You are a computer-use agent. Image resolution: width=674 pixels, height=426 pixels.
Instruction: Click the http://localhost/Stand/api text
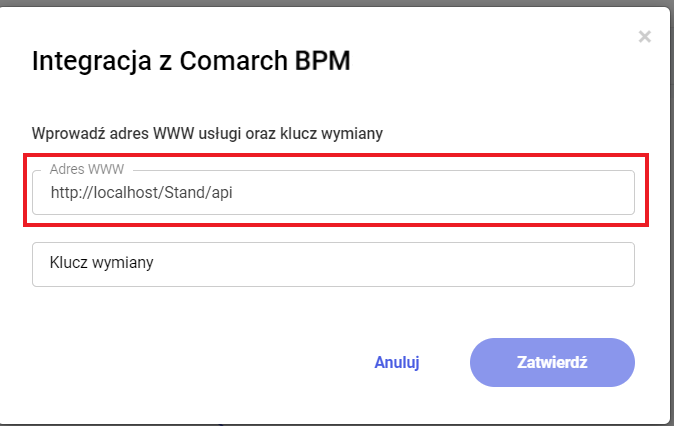point(141,193)
